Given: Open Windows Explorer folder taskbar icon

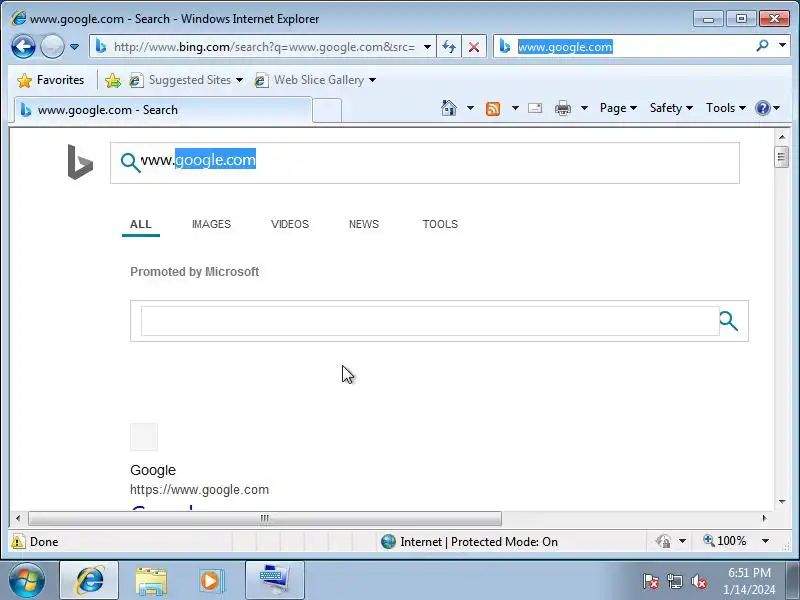Looking at the screenshot, I should 151,581.
